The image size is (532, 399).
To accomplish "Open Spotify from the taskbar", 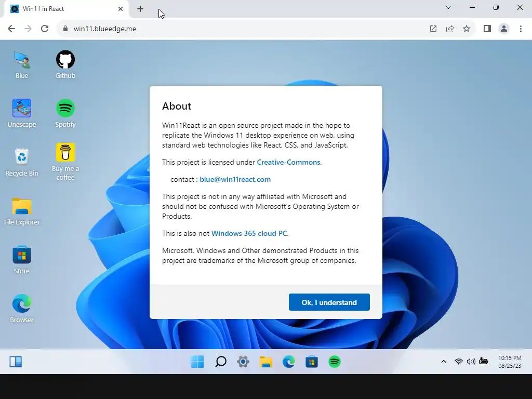I will [x=335, y=362].
